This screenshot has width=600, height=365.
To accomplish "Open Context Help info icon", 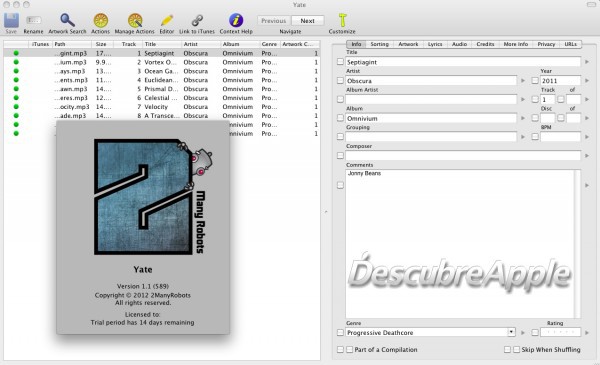I will (236, 20).
